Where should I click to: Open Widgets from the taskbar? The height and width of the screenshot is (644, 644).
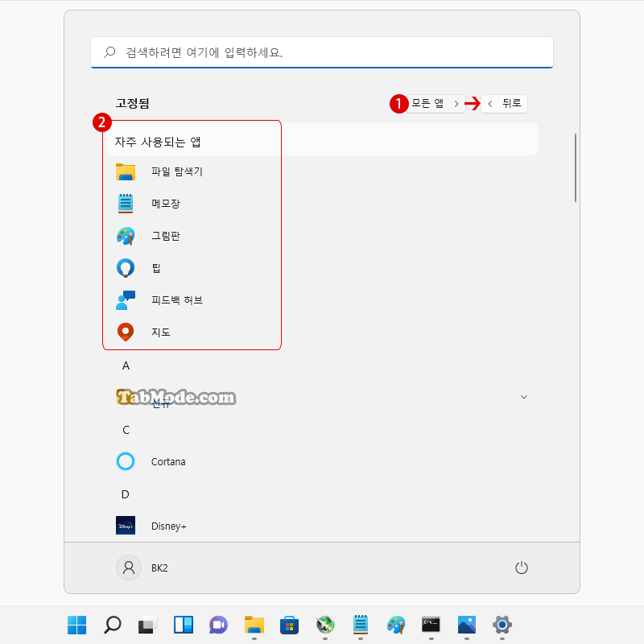click(x=184, y=625)
